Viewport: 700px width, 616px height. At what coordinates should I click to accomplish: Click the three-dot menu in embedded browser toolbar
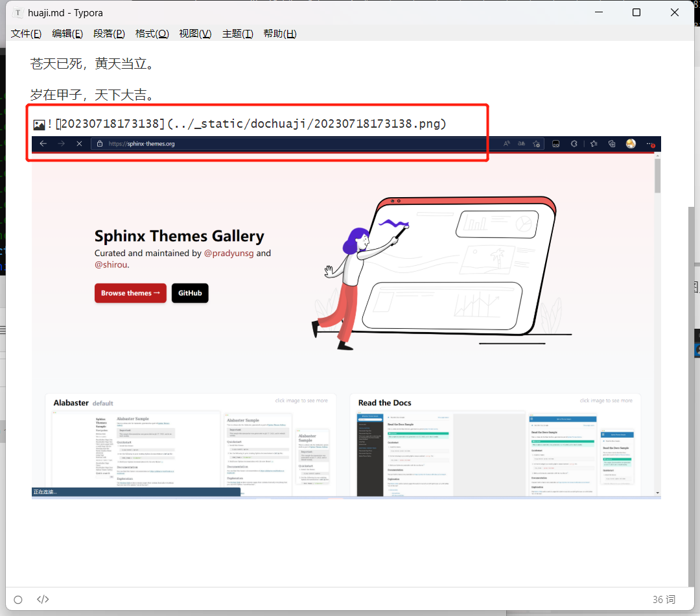pyautogui.click(x=651, y=144)
